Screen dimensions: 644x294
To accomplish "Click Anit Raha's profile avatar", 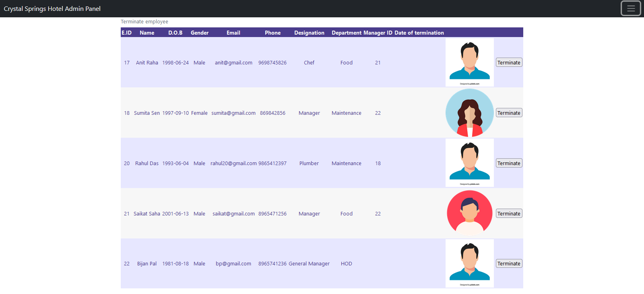I will pos(469,62).
